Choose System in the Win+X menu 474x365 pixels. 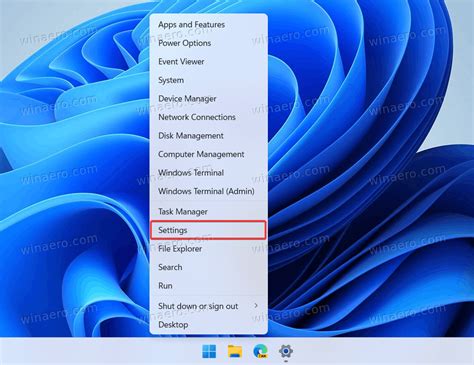(208, 80)
